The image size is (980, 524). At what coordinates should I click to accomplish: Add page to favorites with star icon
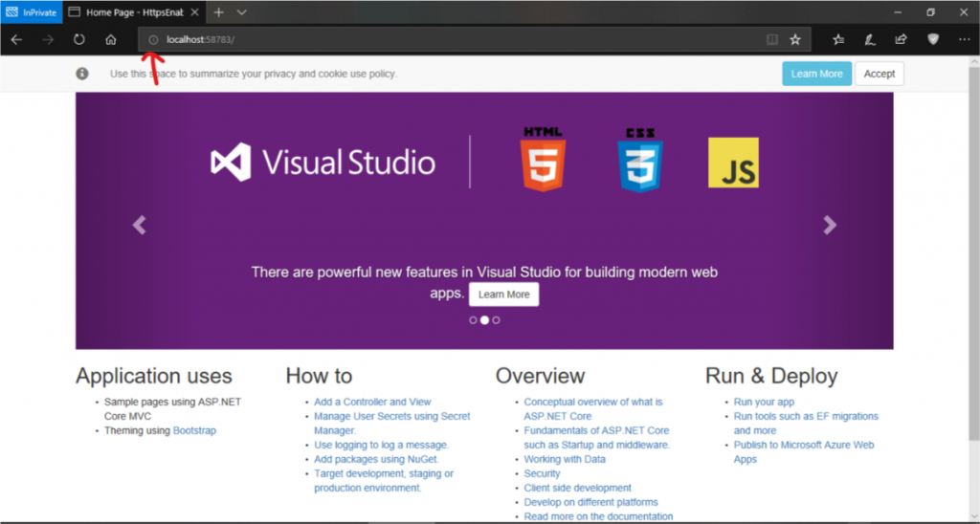point(795,39)
